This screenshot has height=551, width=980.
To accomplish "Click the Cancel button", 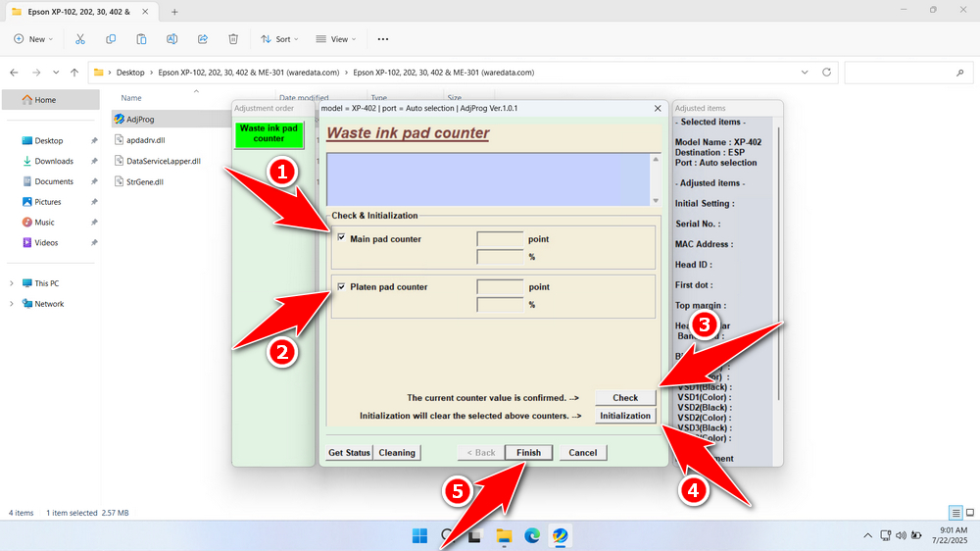I will pyautogui.click(x=582, y=453).
